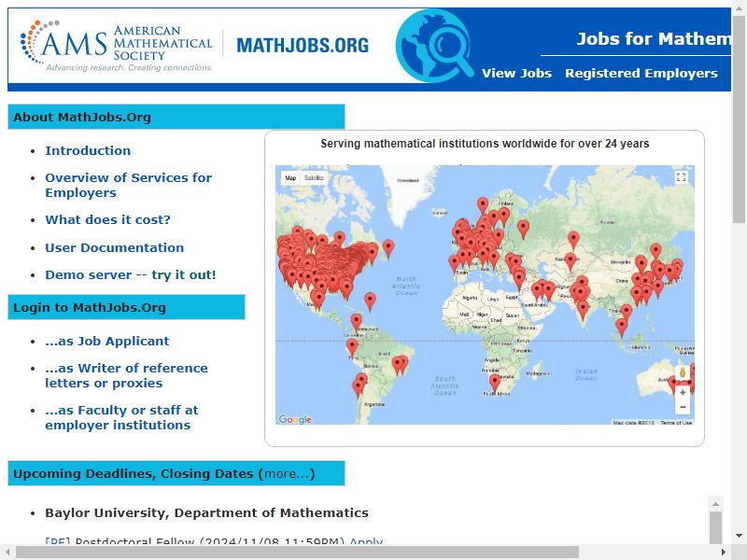Open the Registered Employers menu item
Image resolution: width=747 pixels, height=560 pixels.
tap(641, 73)
